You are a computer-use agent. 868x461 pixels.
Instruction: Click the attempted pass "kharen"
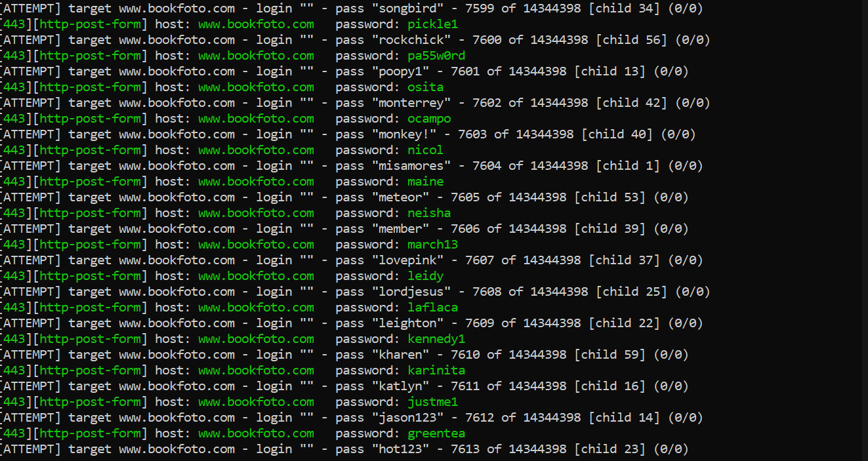[400, 355]
